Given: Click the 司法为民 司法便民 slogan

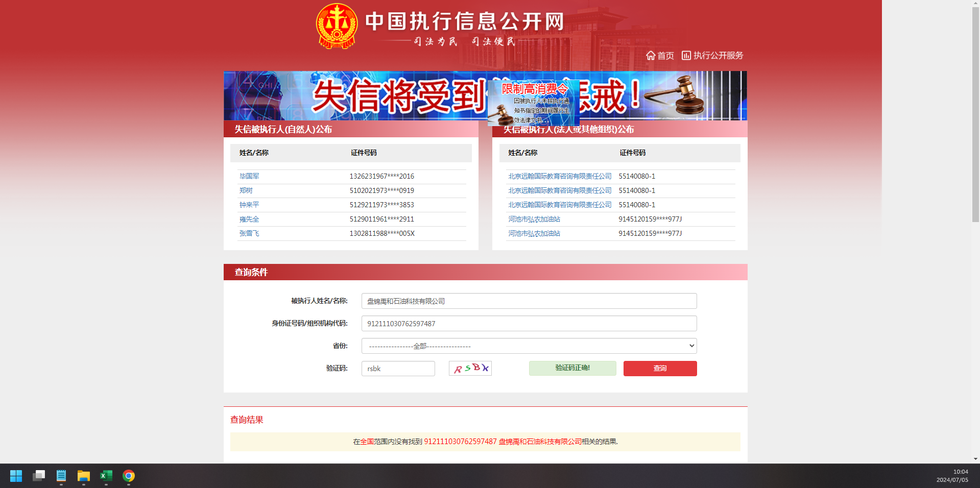Looking at the screenshot, I should coord(464,41).
